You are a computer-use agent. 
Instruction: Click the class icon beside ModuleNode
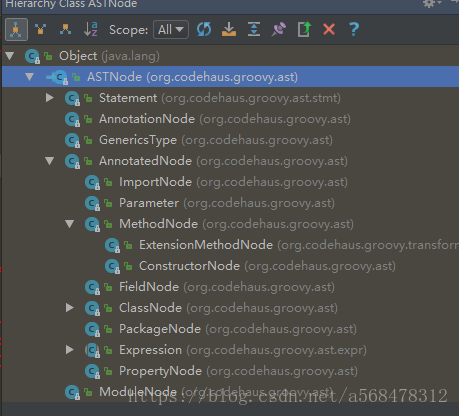pos(72,392)
